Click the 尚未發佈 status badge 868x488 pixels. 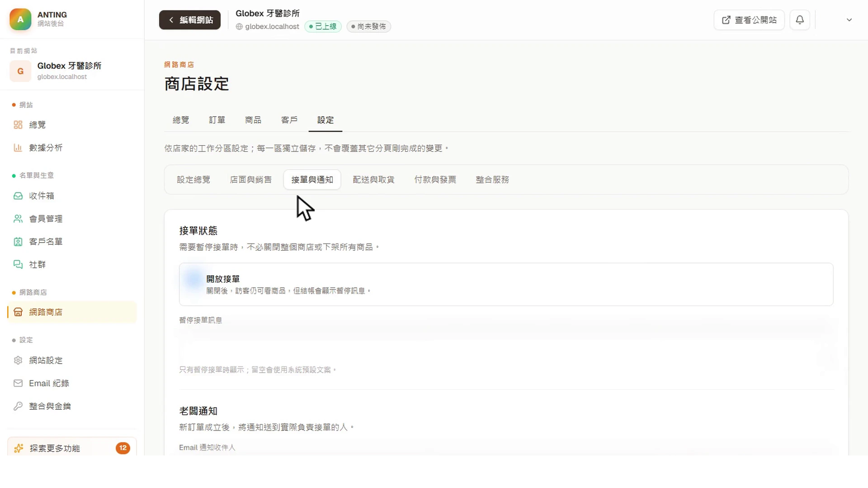tap(368, 27)
